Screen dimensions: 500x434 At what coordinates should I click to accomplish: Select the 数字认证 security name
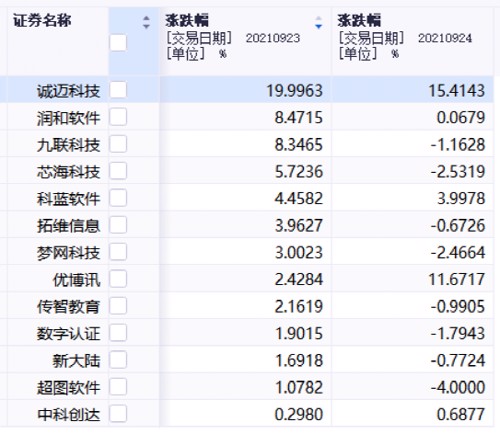(x=68, y=334)
